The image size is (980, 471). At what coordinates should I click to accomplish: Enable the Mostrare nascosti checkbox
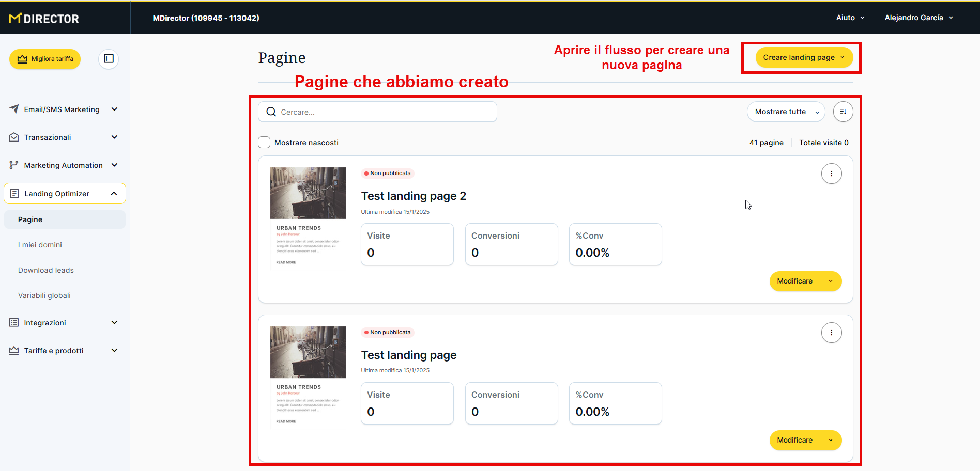[x=264, y=143]
